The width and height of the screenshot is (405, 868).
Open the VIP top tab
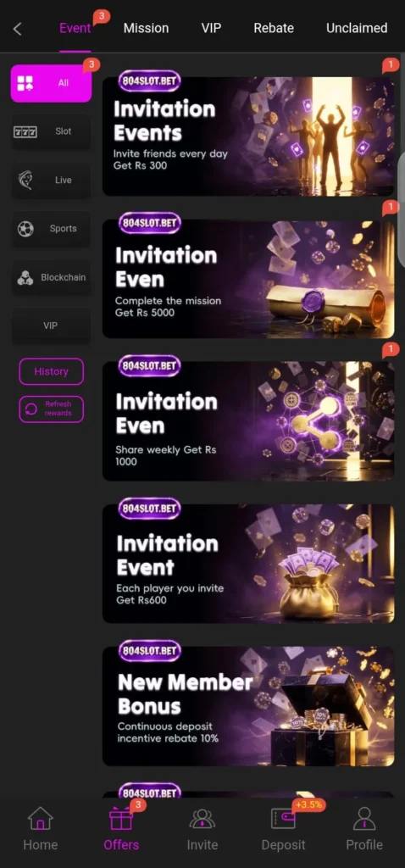(x=211, y=28)
